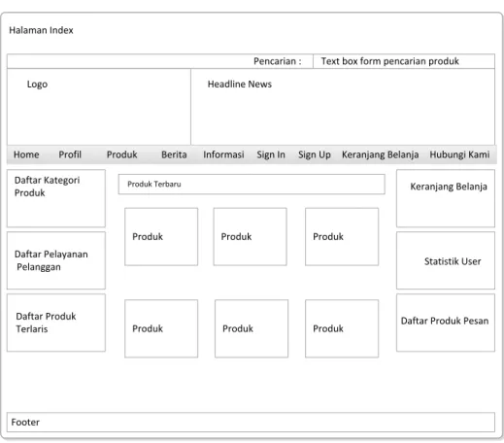Select the middle Produk thumbnail in bottom row

pyautogui.click(x=252, y=328)
